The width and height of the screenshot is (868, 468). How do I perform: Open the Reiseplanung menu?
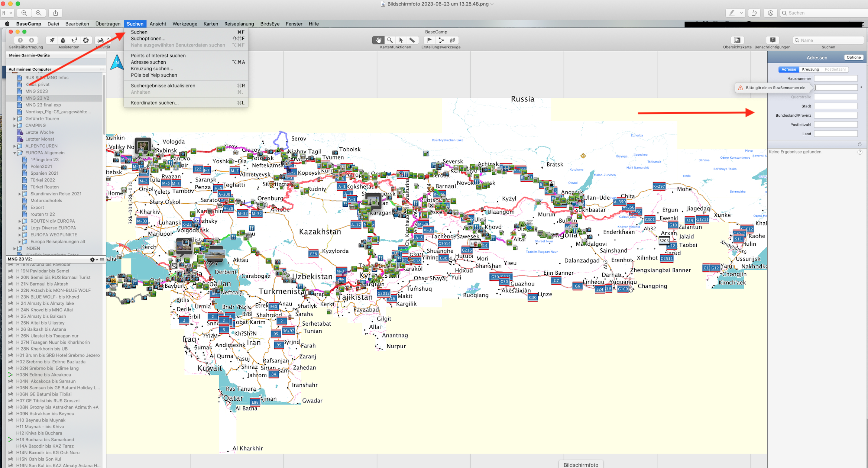(239, 24)
